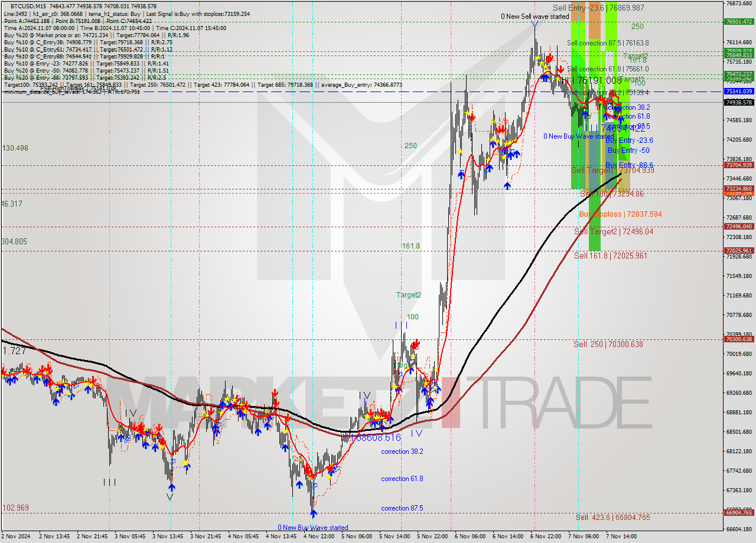Click the '4 Nov 22:00' time axis label

(x=318, y=537)
